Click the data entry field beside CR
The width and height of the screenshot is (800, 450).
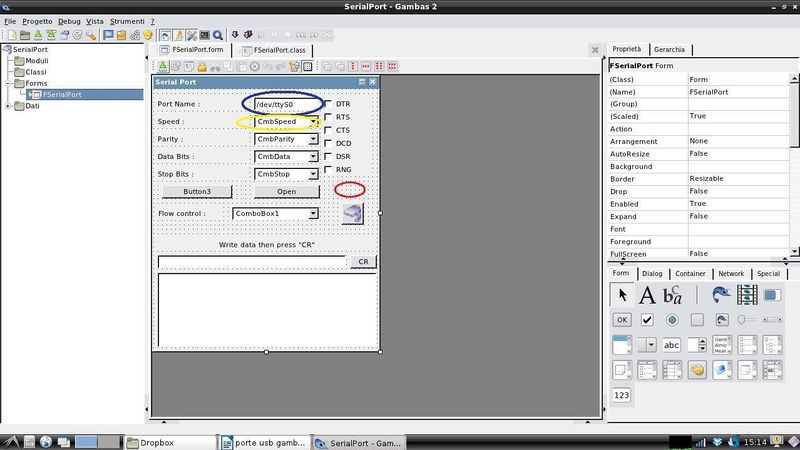(252, 262)
